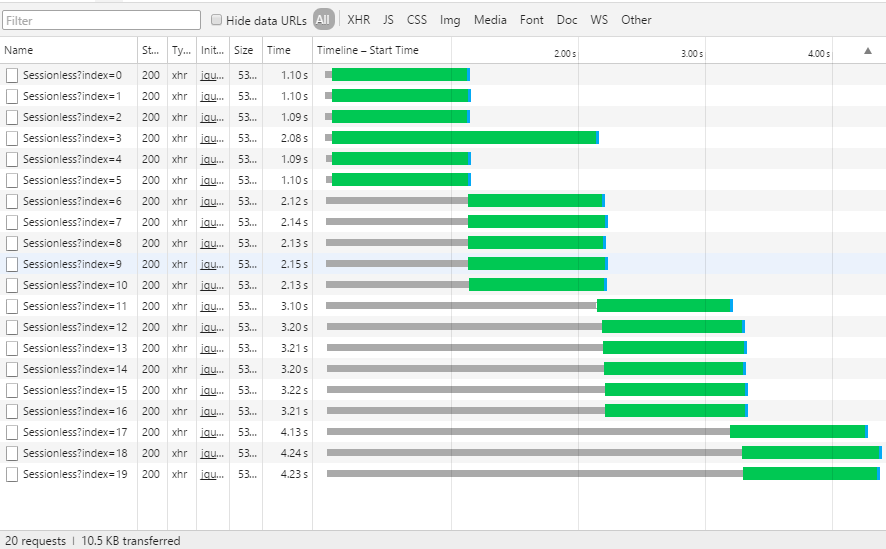Filter requests by XHR type
Screen dimensions: 886x549
(x=358, y=20)
